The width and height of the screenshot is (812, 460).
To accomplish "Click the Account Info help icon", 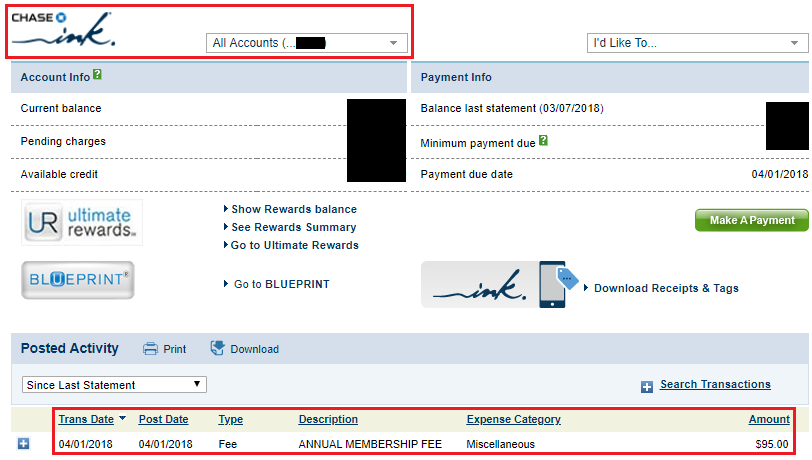I will tap(97, 75).
